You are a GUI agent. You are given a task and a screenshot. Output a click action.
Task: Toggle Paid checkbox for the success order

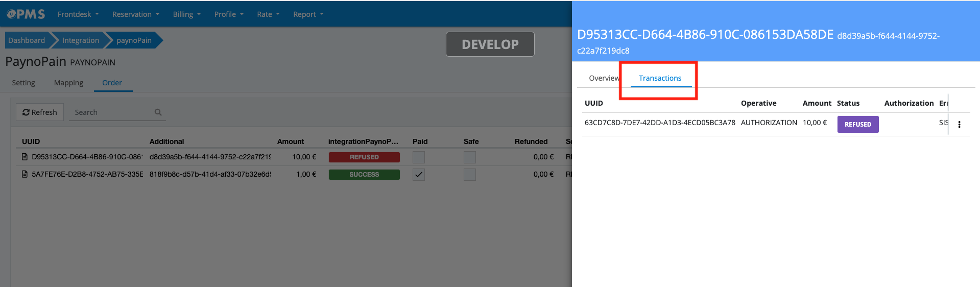(x=419, y=175)
